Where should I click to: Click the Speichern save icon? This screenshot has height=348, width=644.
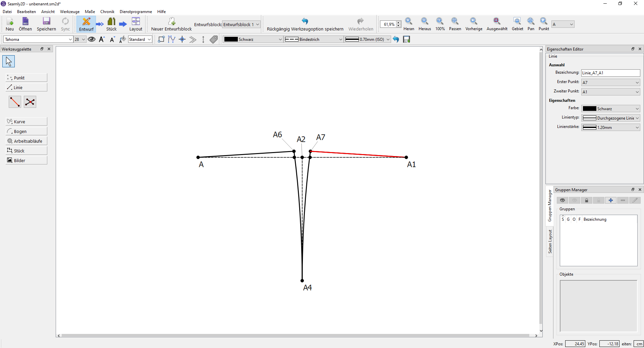(46, 24)
